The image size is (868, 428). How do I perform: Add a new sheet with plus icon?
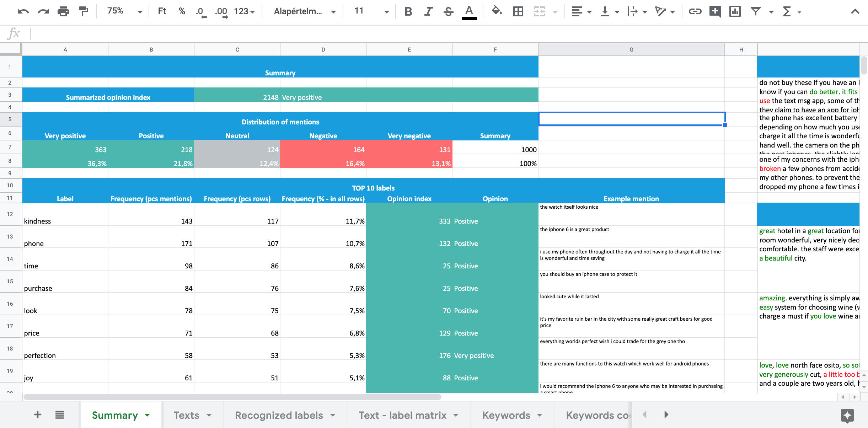click(38, 414)
